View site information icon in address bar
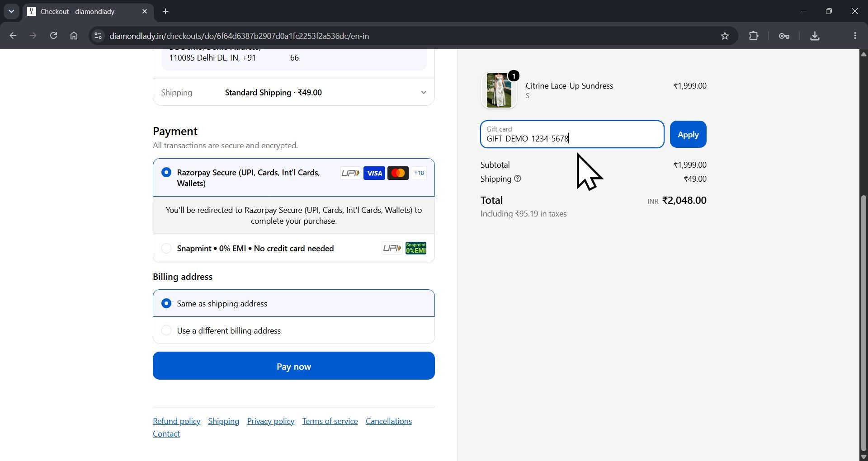Screen dimensions: 868x461 click(x=98, y=36)
